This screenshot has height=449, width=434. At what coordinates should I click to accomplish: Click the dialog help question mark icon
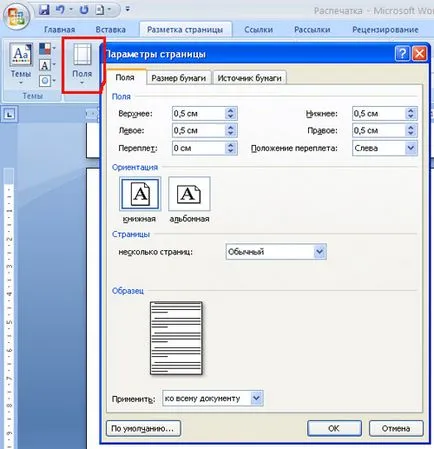point(402,54)
